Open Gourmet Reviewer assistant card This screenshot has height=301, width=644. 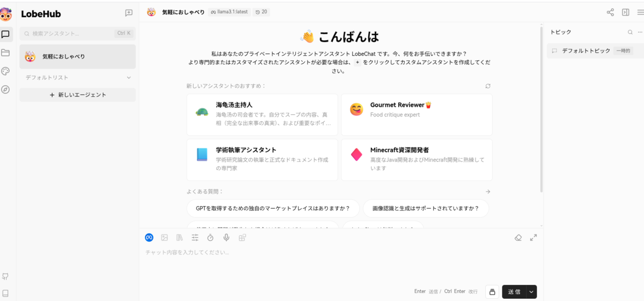(x=416, y=115)
